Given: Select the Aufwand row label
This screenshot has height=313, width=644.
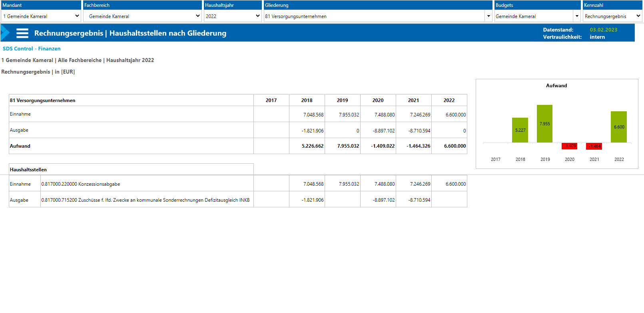Looking at the screenshot, I should pyautogui.click(x=20, y=146).
